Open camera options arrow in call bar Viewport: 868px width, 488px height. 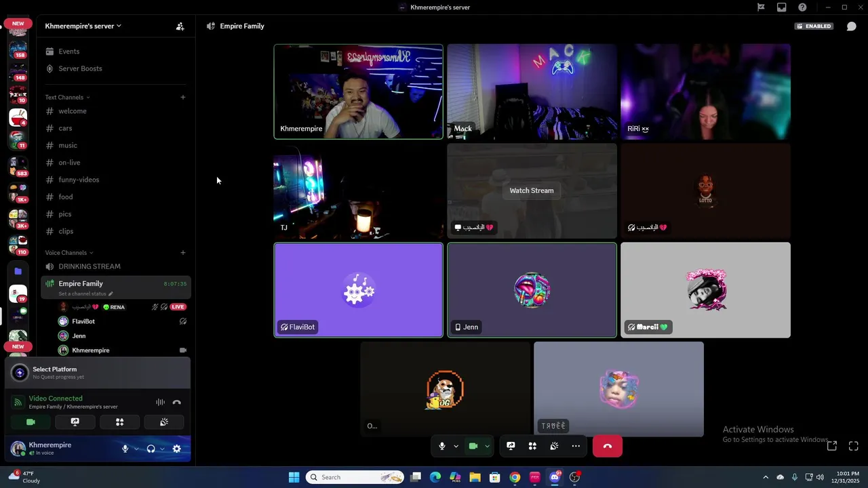487,446
